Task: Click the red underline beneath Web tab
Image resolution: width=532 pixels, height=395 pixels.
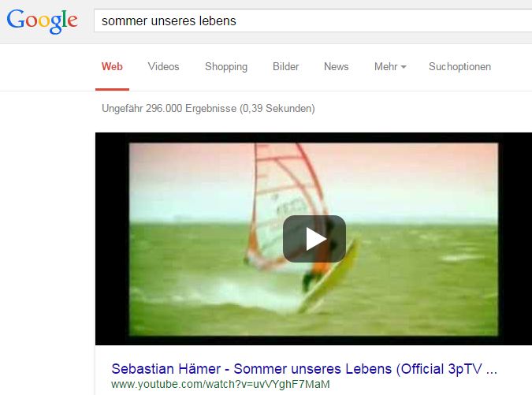Action: click(x=112, y=90)
